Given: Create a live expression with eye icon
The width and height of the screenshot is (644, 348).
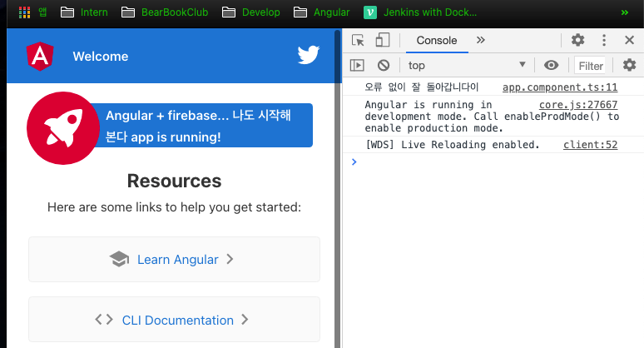Looking at the screenshot, I should 551,65.
